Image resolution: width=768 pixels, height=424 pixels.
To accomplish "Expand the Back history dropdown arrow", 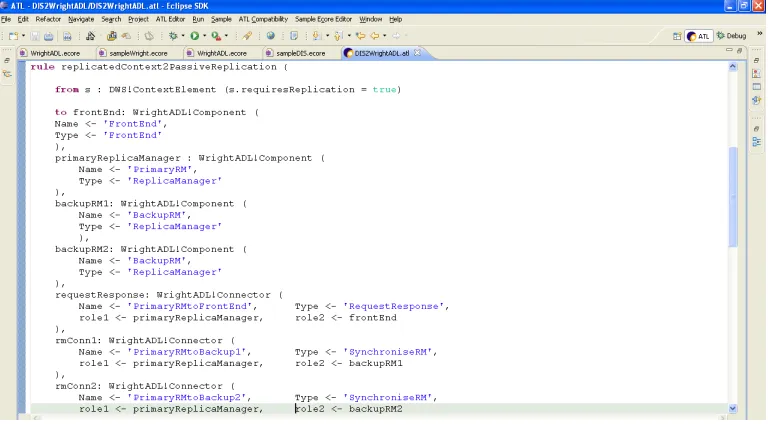I will [x=384, y=36].
